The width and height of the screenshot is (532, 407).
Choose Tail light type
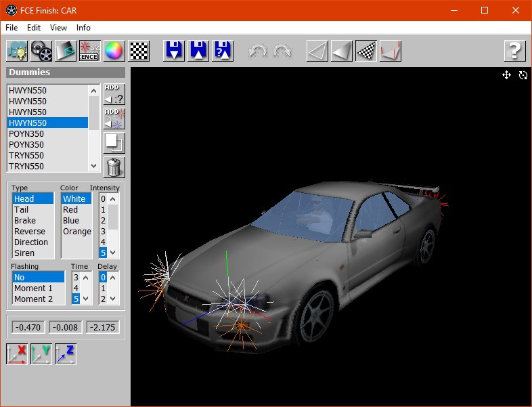click(33, 210)
